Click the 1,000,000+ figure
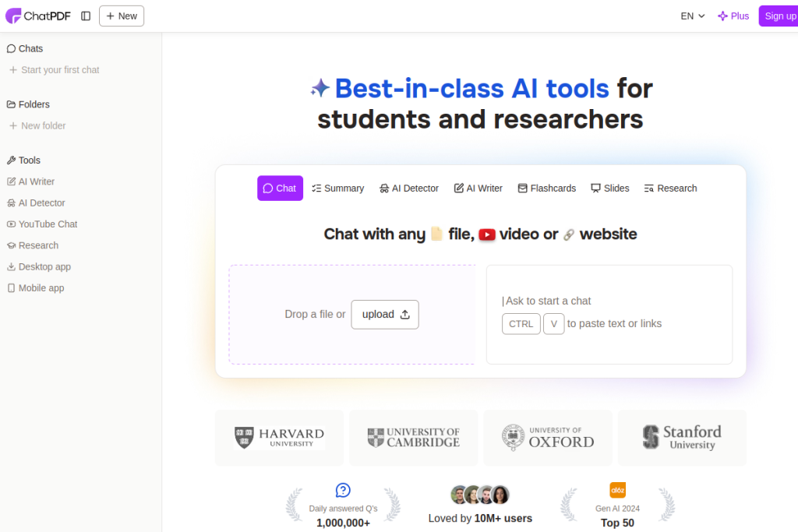Viewport: 798px width, 532px height. [x=343, y=523]
